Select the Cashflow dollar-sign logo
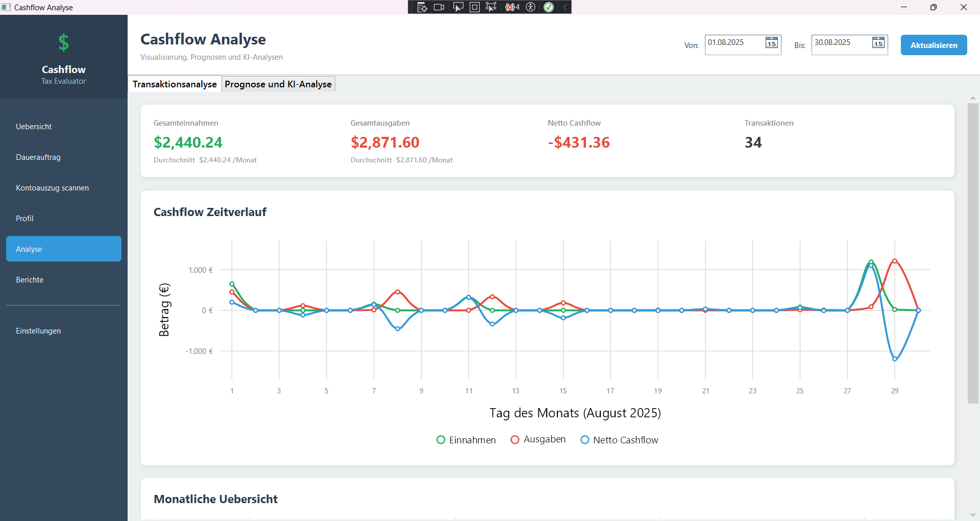 pyautogui.click(x=63, y=42)
